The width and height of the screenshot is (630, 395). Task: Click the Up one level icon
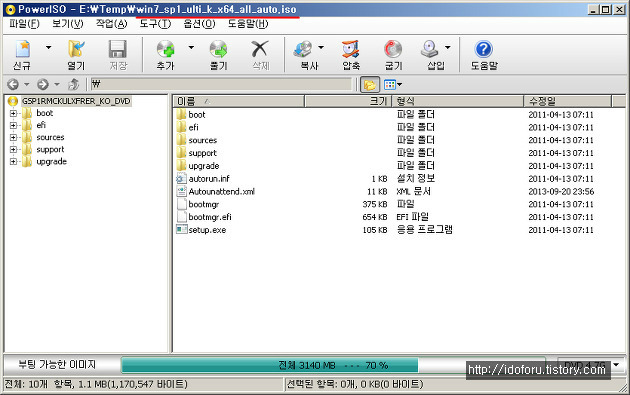click(74, 84)
